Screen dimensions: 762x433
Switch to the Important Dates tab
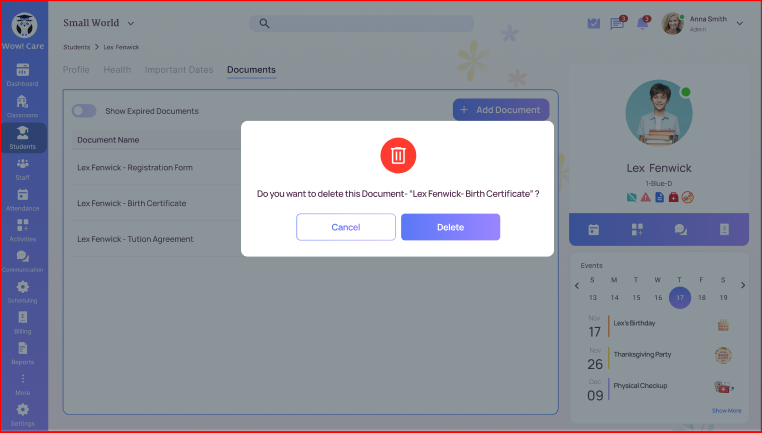(179, 70)
